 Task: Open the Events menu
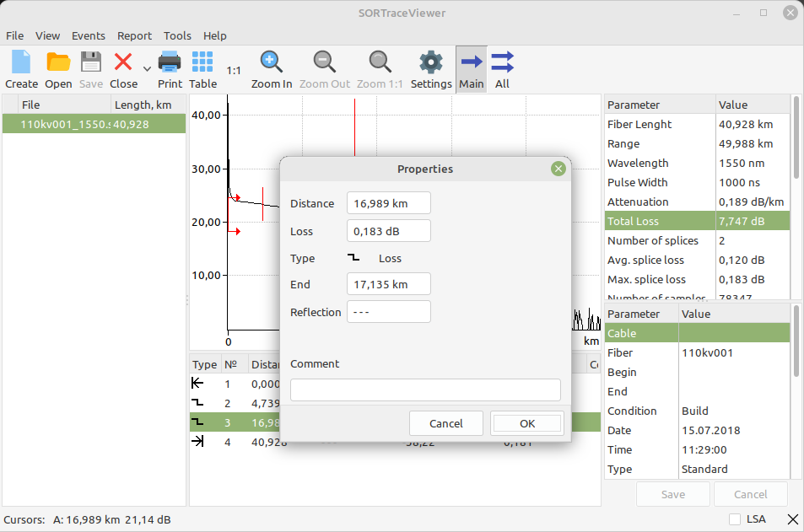[89, 35]
